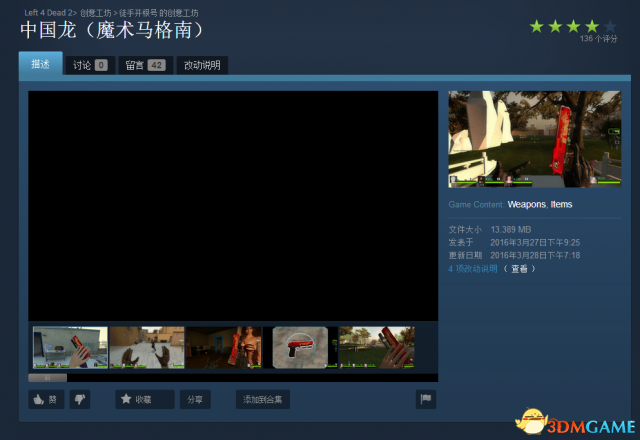Image resolution: width=640 pixels, height=440 pixels.
Task: Select third thumbnail with female character
Action: 224,347
